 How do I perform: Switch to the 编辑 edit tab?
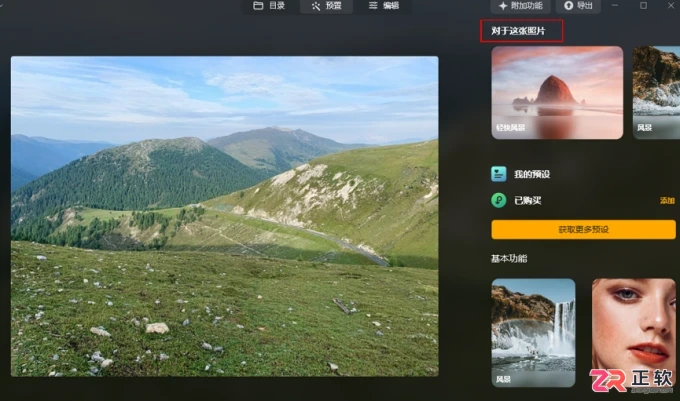point(384,6)
